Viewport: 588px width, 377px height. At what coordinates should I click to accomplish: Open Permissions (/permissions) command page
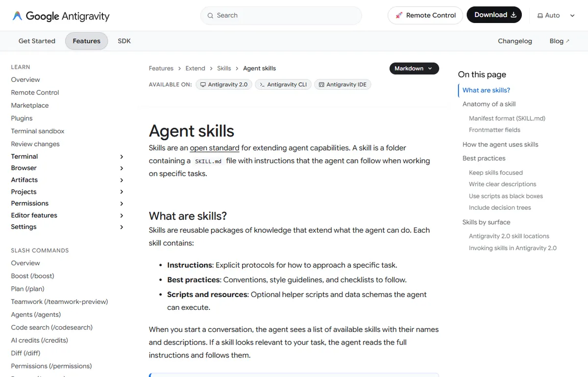click(x=51, y=366)
